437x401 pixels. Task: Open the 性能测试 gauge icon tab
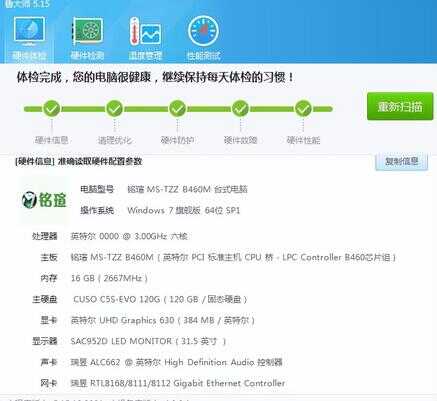coord(203,38)
